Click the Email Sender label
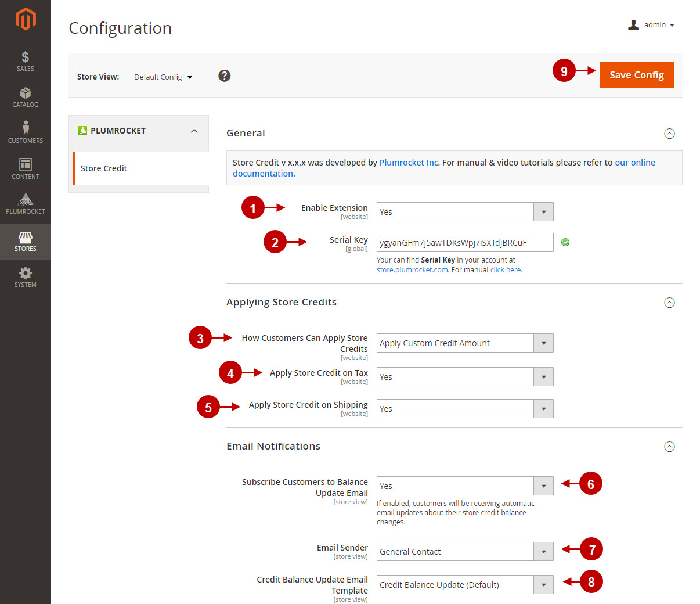Viewport: 700px width, 604px height. click(342, 548)
